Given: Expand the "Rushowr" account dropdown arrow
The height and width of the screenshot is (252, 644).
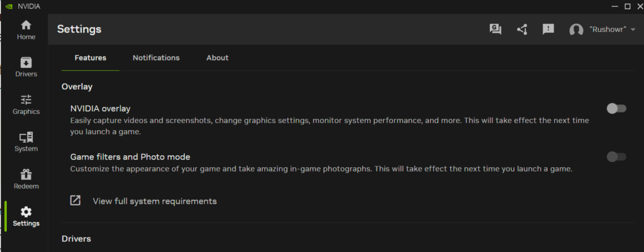Looking at the screenshot, I should pos(633,30).
